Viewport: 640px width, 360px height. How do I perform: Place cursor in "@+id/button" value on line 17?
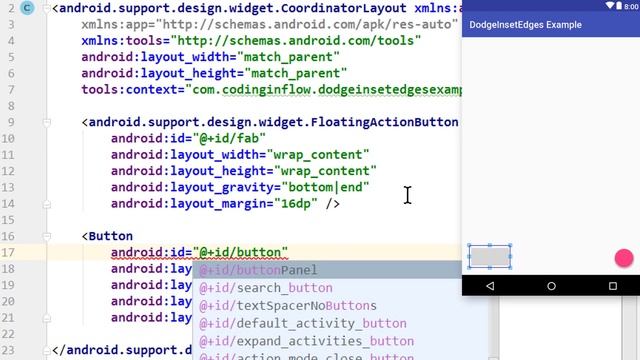(240, 253)
